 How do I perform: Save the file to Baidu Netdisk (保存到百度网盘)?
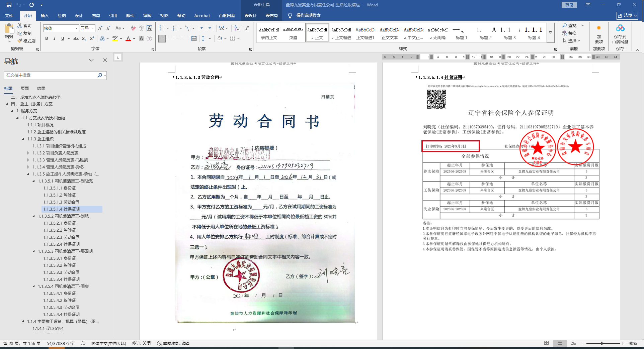point(620,34)
